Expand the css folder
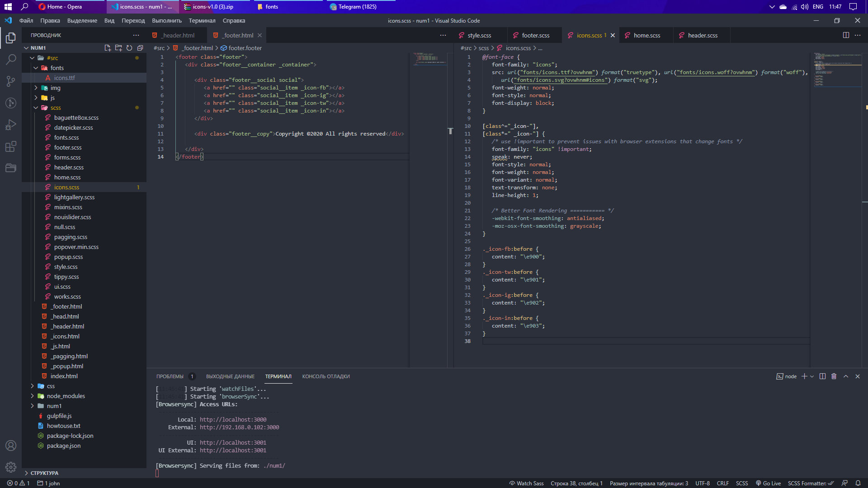 point(32,386)
